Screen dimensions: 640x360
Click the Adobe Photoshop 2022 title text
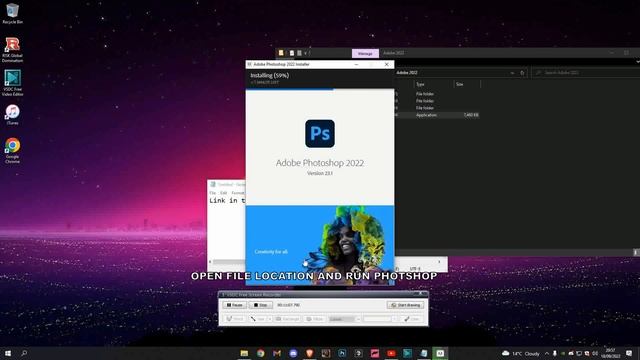click(x=320, y=163)
